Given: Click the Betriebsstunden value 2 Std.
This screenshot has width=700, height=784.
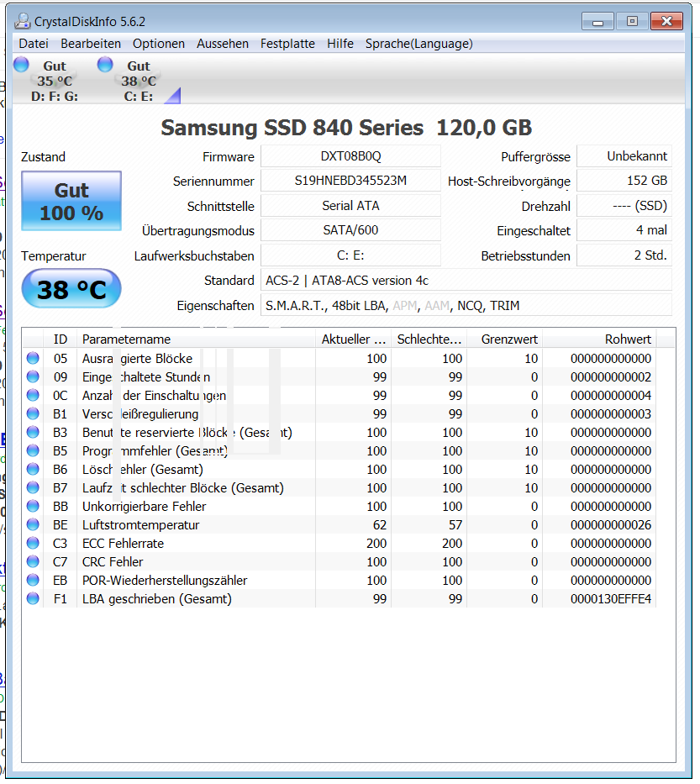Looking at the screenshot, I should coord(624,255).
